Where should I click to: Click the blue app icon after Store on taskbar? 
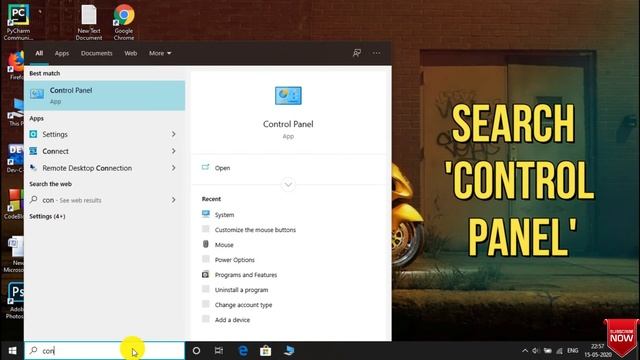[x=289, y=351]
